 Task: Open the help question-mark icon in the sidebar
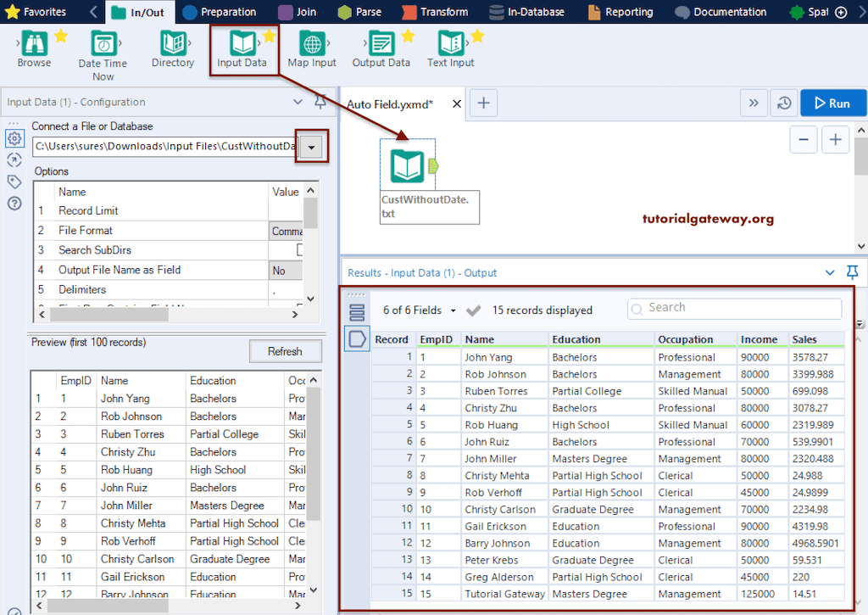pos(14,202)
